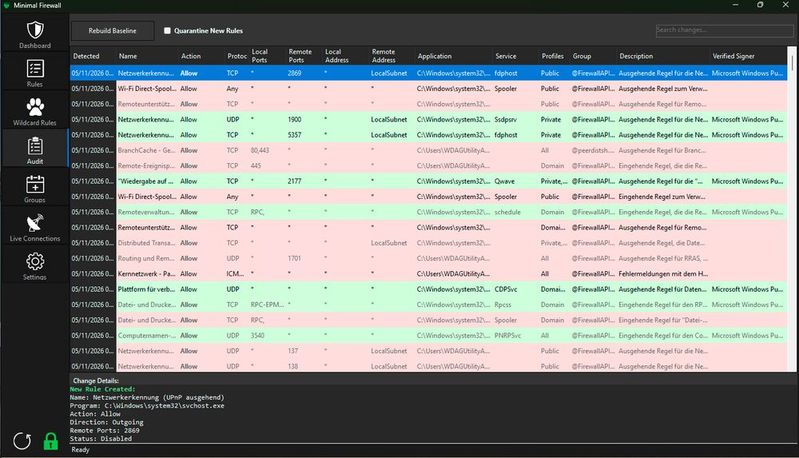Select the Kernnetzwerk - Pa... rule row
Viewport: 799px width, 458px height.
tap(429, 274)
